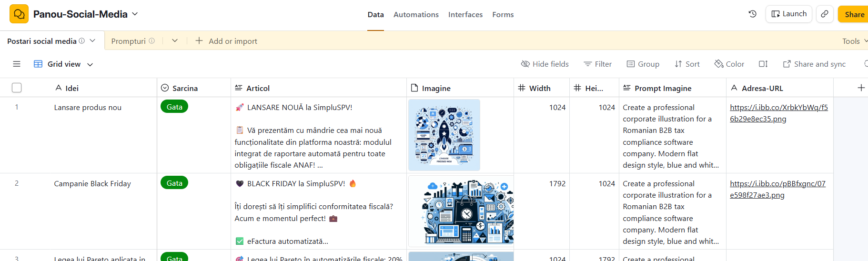
Task: Click the orange Share button
Action: pos(854,14)
